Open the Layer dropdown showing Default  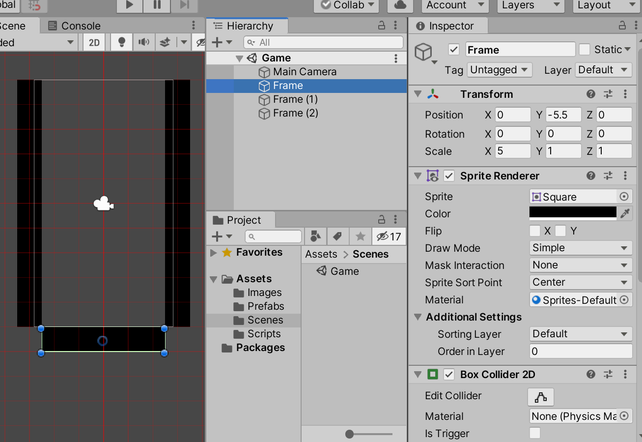coord(604,70)
